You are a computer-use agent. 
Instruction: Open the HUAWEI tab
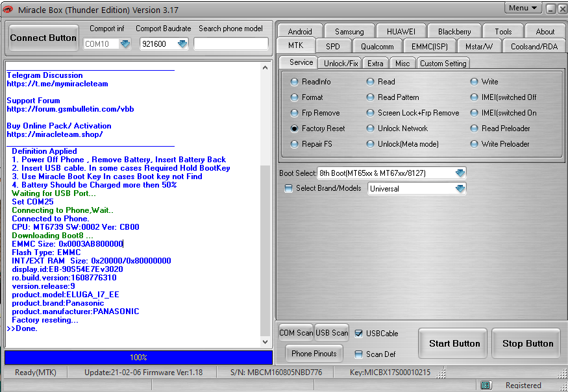[x=401, y=32]
